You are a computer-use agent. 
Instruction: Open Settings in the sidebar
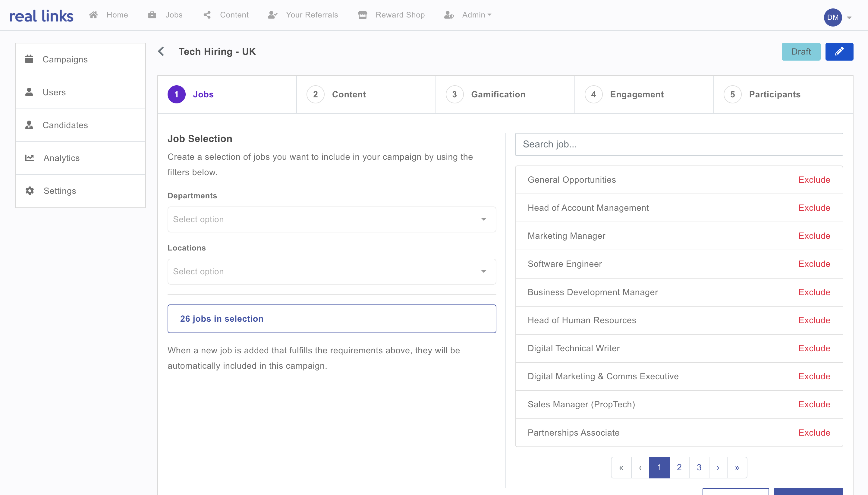tap(59, 191)
